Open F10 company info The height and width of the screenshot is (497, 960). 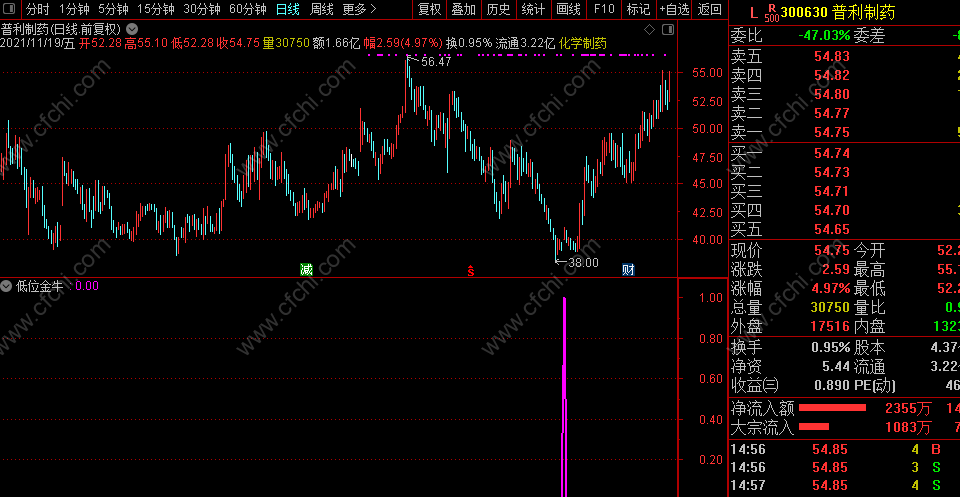click(604, 9)
